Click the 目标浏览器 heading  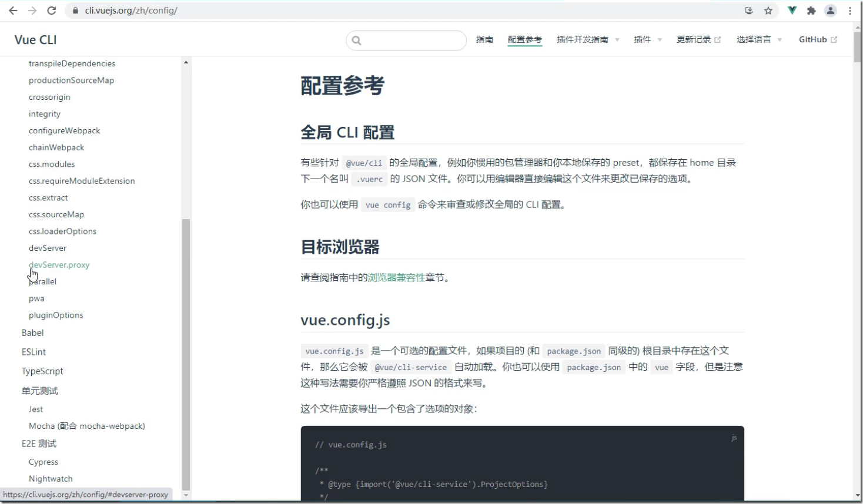(340, 247)
